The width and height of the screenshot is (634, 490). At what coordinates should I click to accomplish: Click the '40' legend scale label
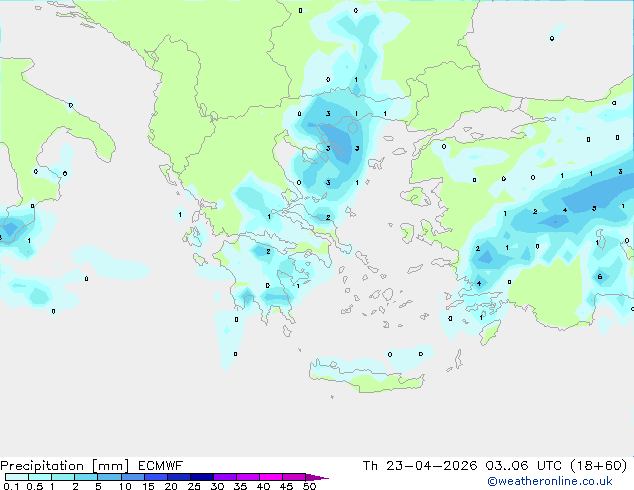click(263, 486)
